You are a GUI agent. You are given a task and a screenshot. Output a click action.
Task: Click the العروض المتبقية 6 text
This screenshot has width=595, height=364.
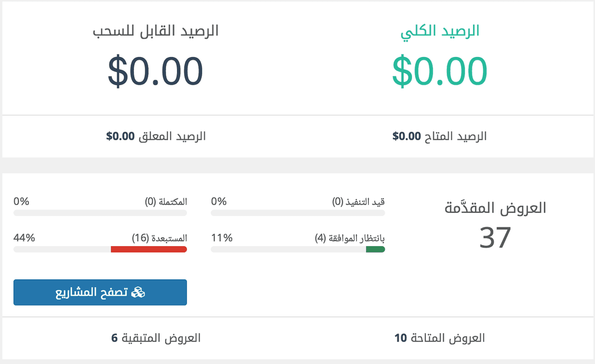tap(156, 338)
